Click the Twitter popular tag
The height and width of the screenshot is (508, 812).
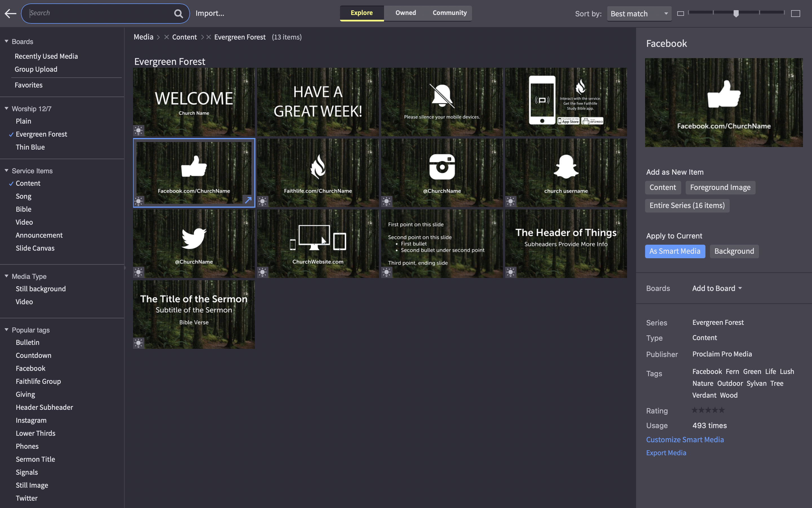[x=27, y=498]
